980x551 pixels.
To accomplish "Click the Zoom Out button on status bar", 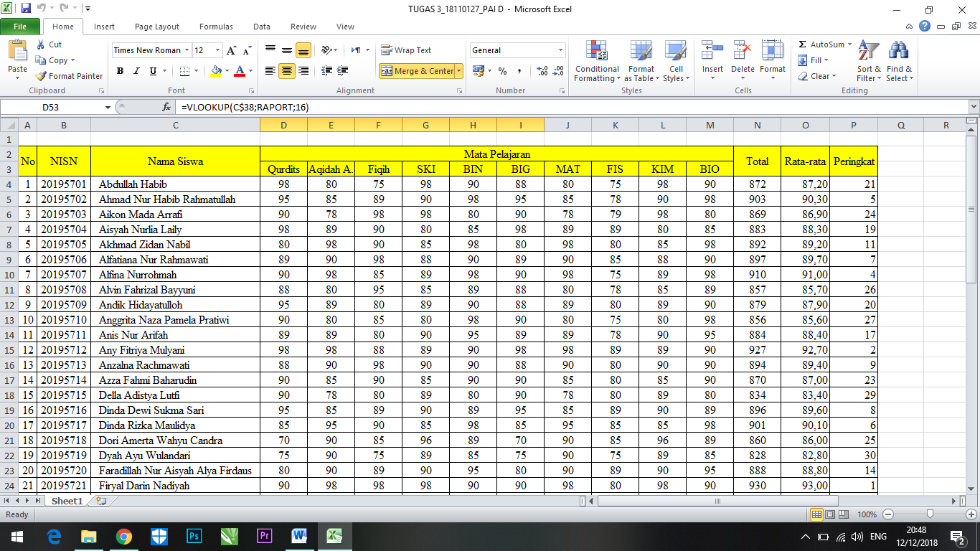I will coord(888,514).
